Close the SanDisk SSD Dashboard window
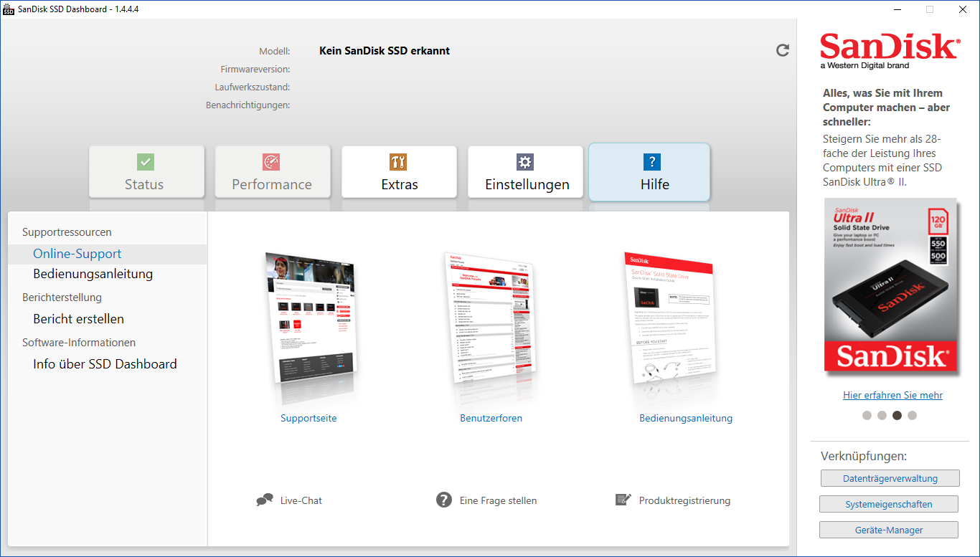The image size is (980, 557). [963, 9]
